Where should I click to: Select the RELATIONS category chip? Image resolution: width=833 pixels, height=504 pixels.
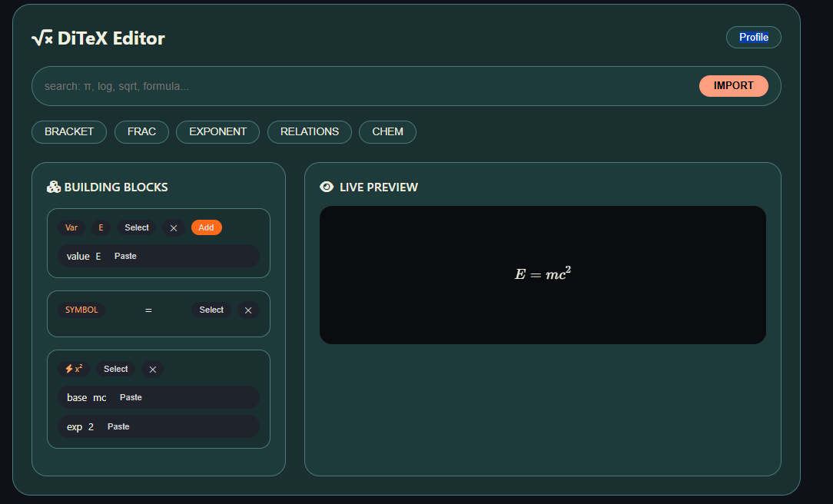[309, 131]
